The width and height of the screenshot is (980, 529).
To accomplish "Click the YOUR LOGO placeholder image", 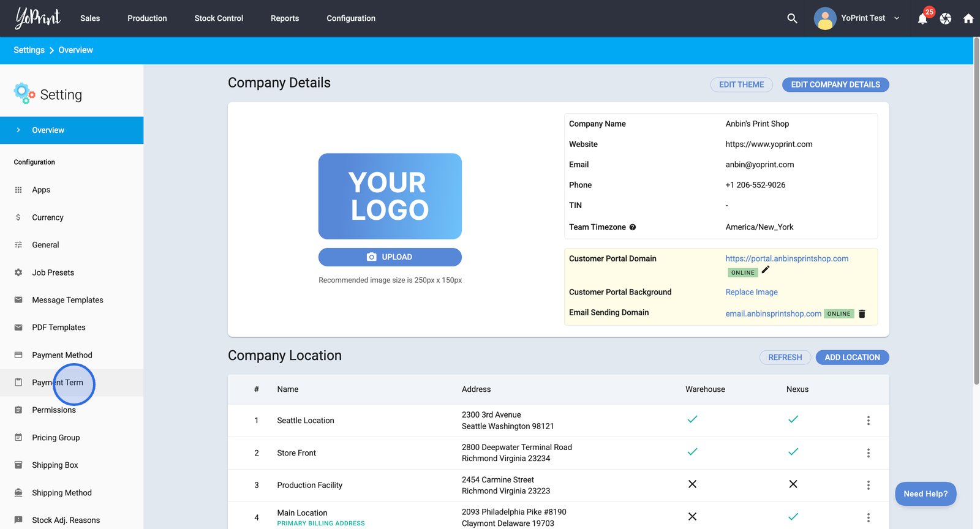I will [390, 196].
